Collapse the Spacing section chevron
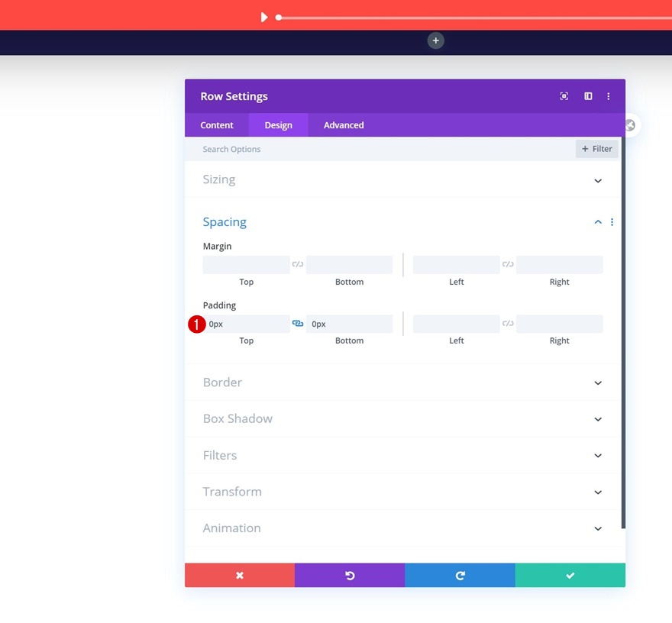This screenshot has height=623, width=672. click(598, 222)
